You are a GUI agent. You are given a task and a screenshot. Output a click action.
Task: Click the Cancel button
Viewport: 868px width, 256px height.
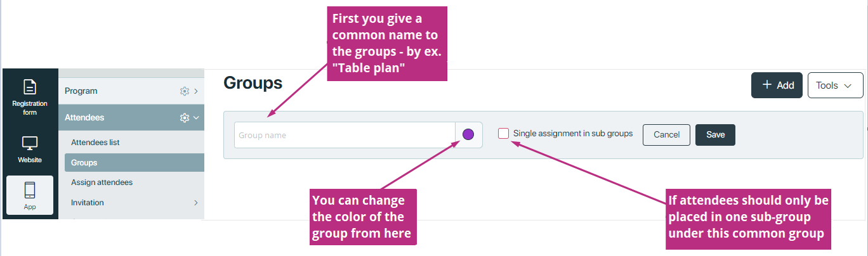coord(666,135)
